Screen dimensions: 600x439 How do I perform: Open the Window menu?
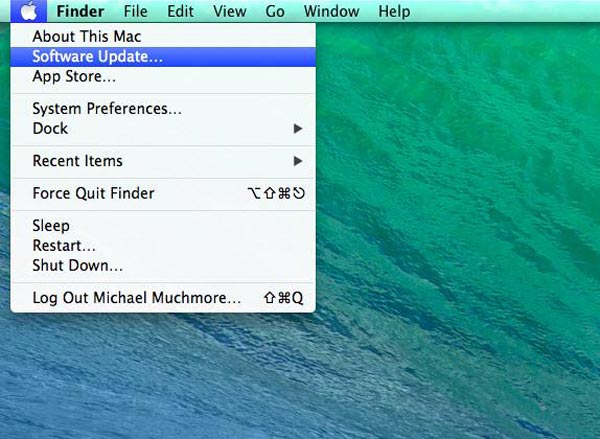click(331, 11)
